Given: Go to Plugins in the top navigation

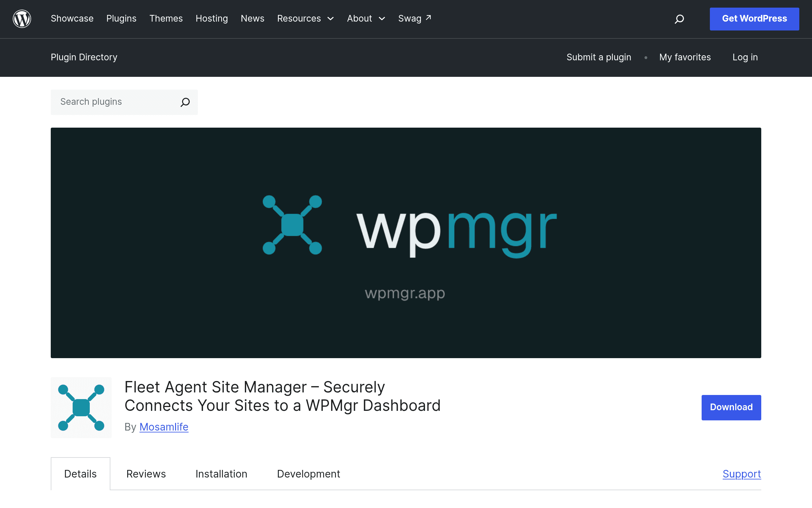Looking at the screenshot, I should coord(121,18).
